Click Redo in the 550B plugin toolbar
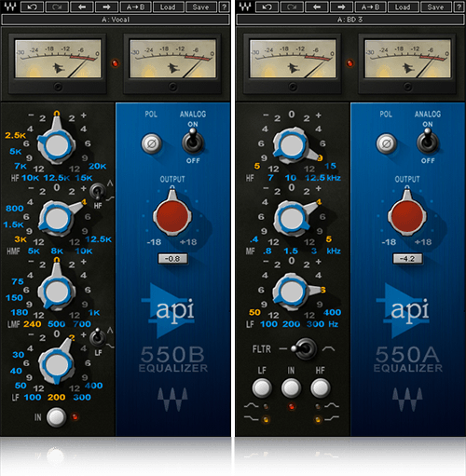 tap(57, 7)
